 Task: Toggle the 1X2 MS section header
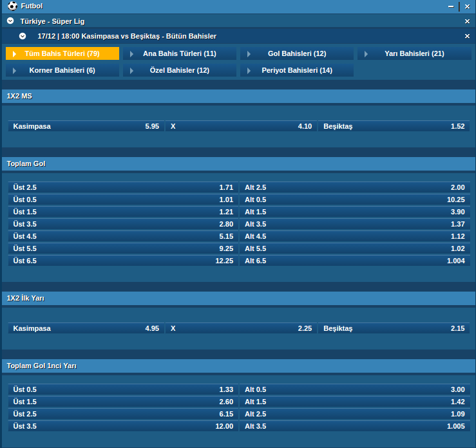238,96
